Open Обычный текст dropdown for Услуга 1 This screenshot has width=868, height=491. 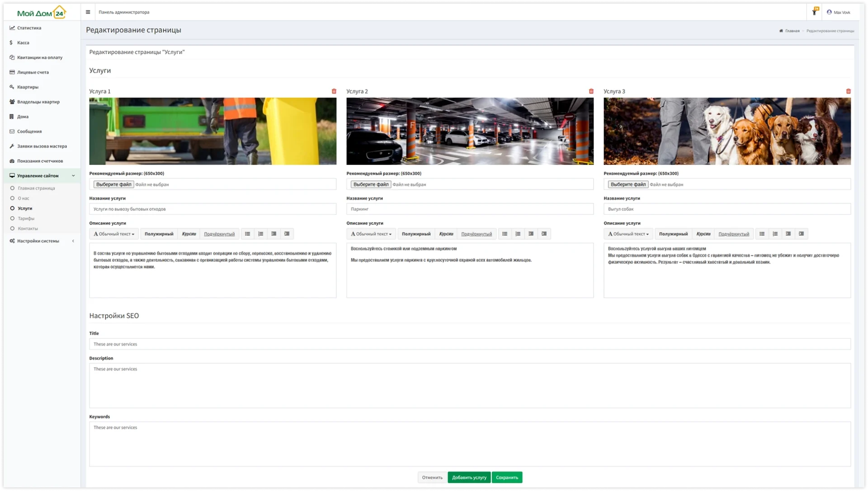(x=114, y=234)
